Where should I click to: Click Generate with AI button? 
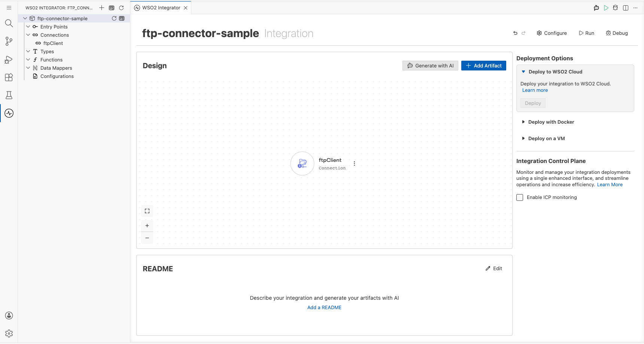click(x=430, y=66)
